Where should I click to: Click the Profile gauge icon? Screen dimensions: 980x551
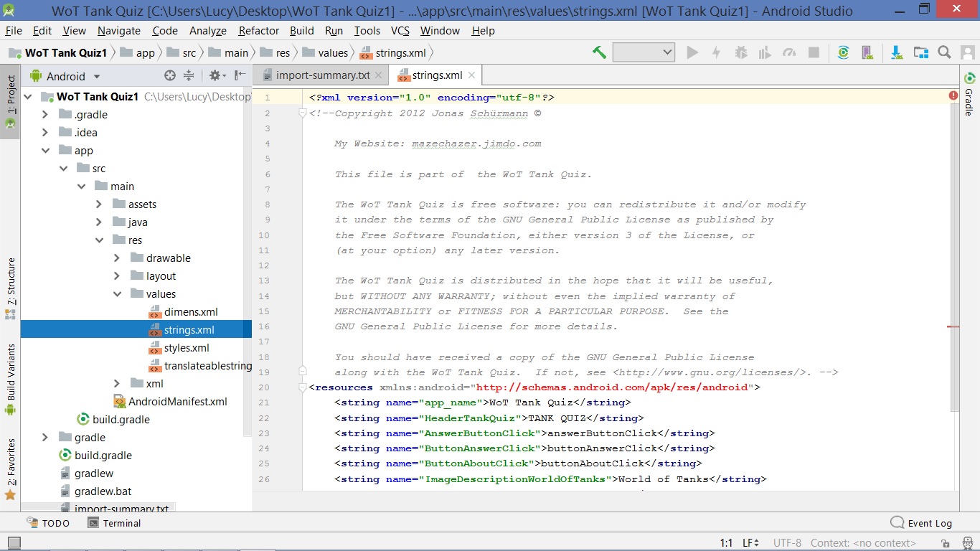(789, 52)
